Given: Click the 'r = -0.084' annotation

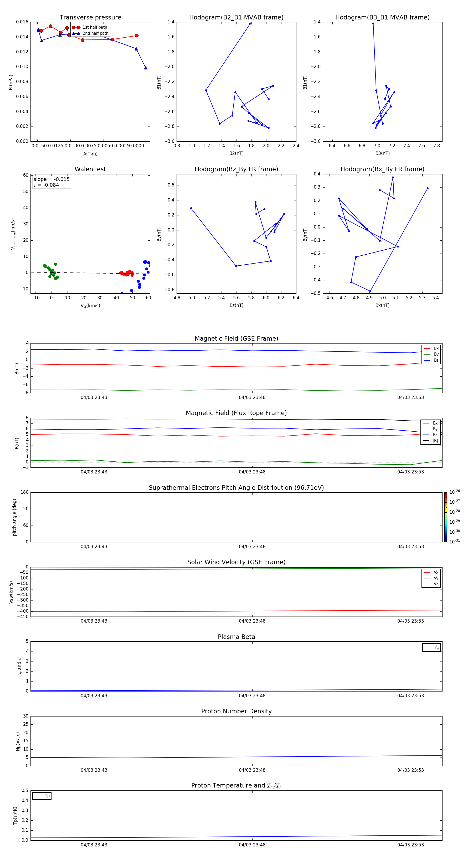Looking at the screenshot, I should [47, 185].
